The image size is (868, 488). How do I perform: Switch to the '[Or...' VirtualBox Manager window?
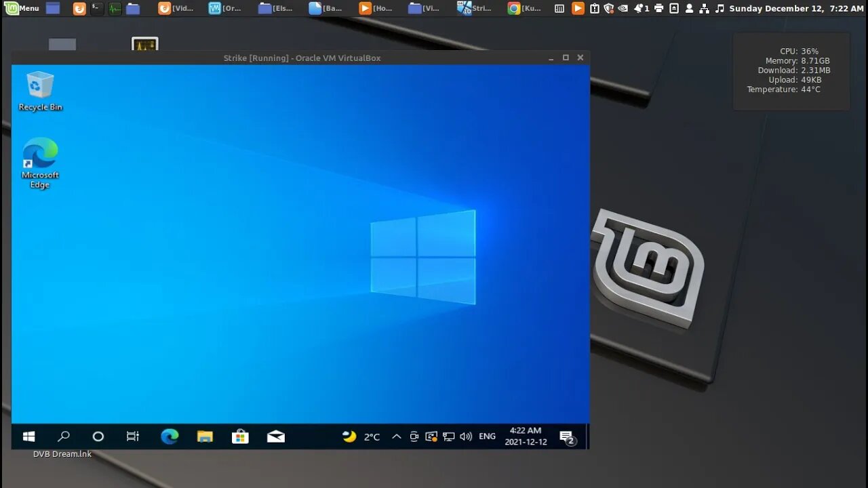click(x=226, y=9)
